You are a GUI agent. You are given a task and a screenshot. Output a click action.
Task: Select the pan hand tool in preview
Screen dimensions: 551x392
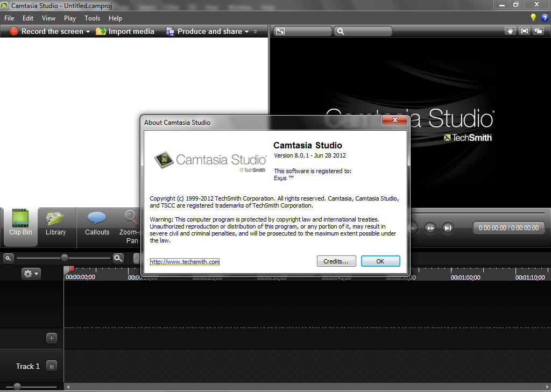tap(510, 31)
